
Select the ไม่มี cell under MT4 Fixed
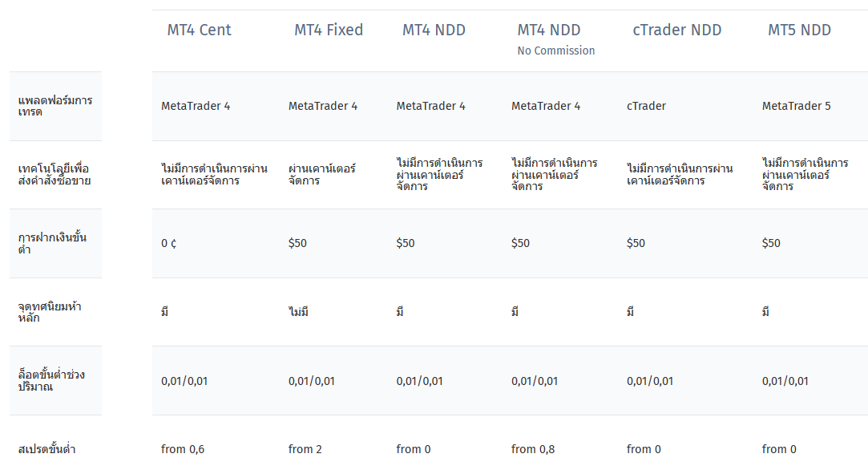pyautogui.click(x=298, y=312)
